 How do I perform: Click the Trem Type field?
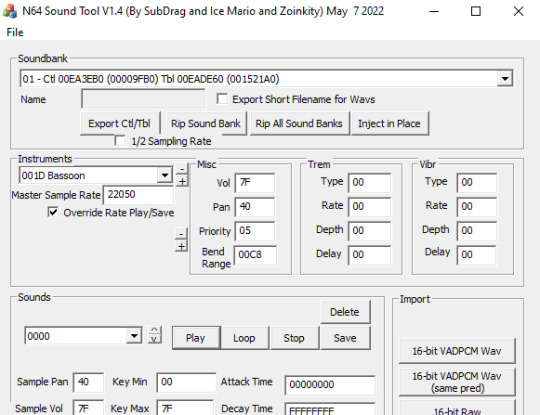click(x=369, y=182)
